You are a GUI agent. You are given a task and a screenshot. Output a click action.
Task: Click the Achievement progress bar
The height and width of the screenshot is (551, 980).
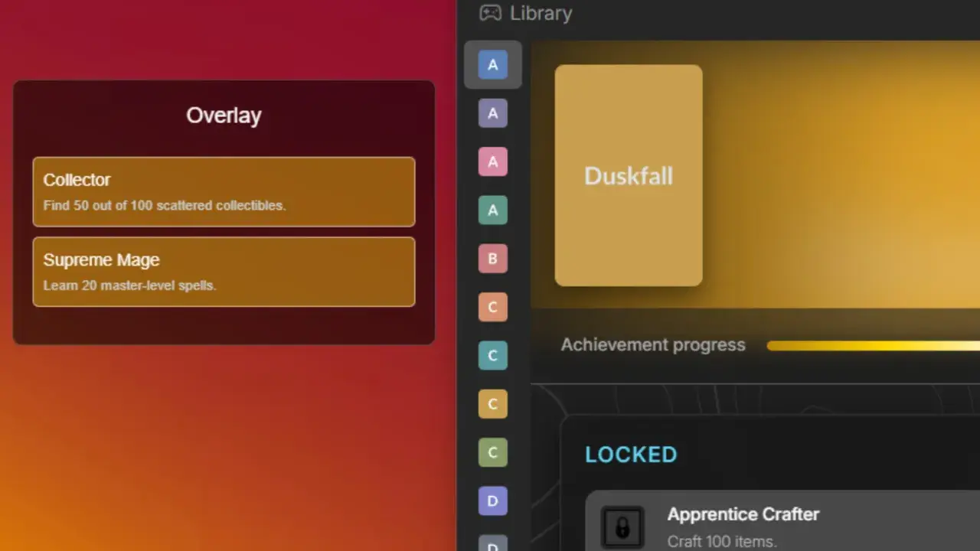point(873,346)
